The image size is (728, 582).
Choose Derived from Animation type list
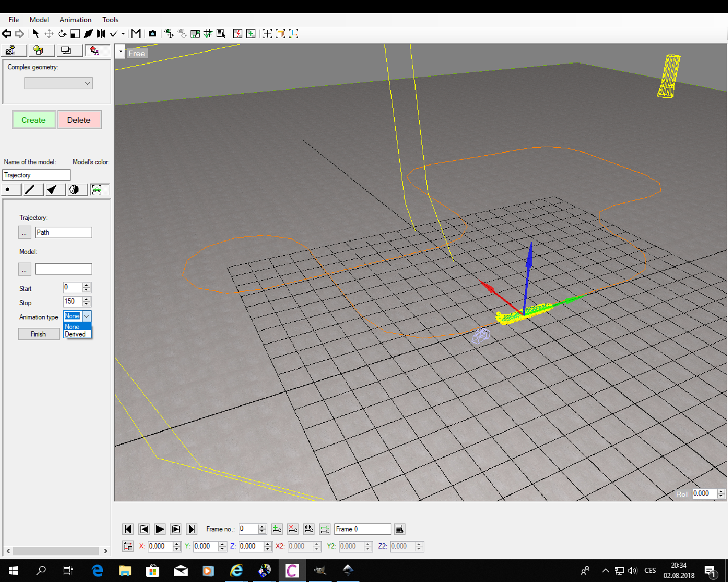[76, 335]
